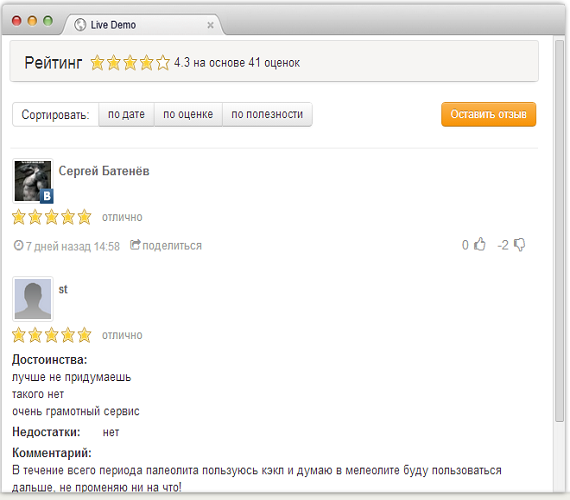Sort reviews по дате
Screen dimensions: 570x500
click(x=126, y=114)
